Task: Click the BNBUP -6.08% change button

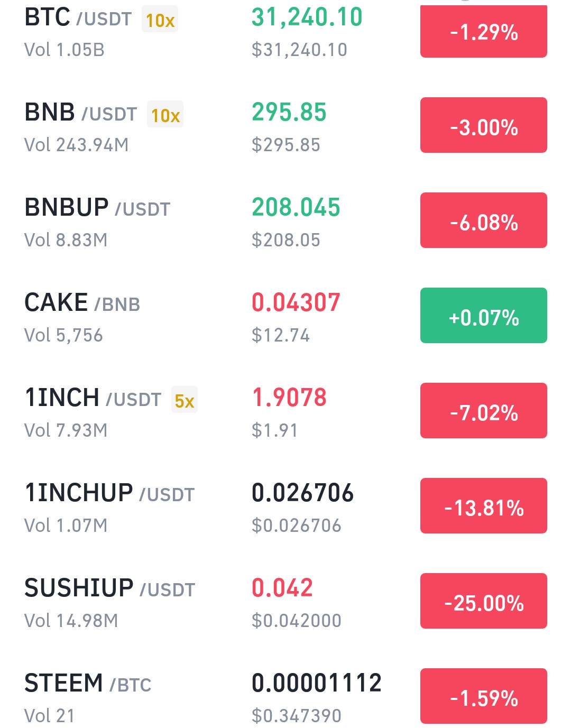Action: click(483, 220)
